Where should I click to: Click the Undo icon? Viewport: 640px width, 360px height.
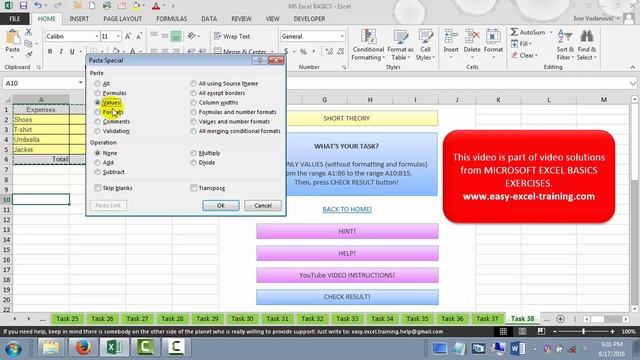pos(38,6)
